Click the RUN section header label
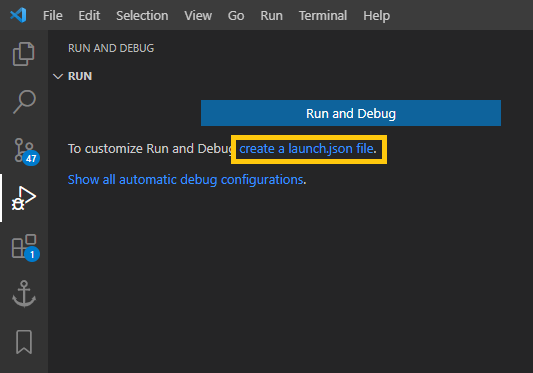 [80, 76]
